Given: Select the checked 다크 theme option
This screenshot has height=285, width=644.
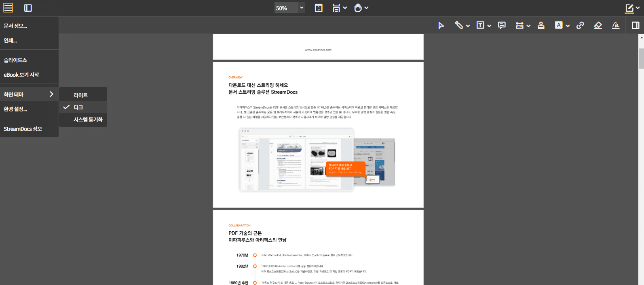Looking at the screenshot, I should click(83, 107).
